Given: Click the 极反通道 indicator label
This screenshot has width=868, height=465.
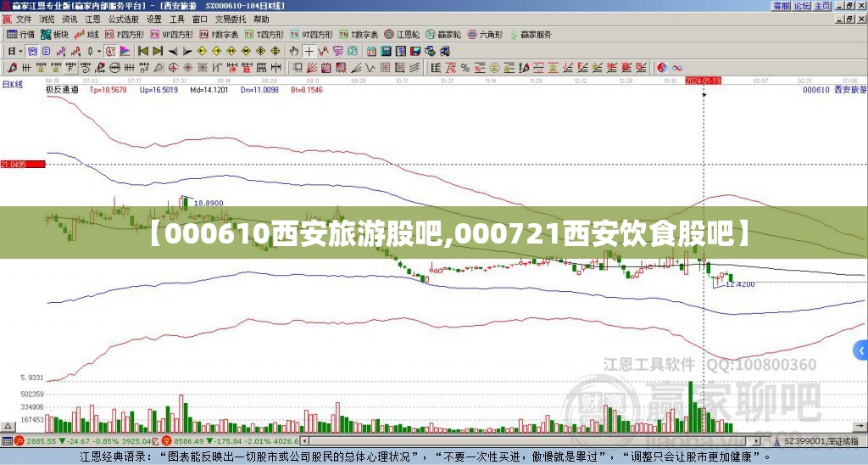Looking at the screenshot, I should [x=62, y=89].
